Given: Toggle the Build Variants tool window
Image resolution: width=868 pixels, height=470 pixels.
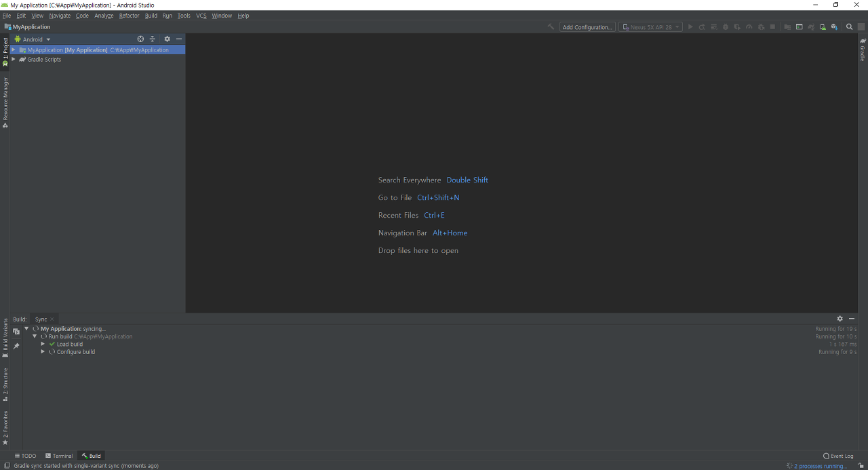Looking at the screenshot, I should [x=5, y=338].
